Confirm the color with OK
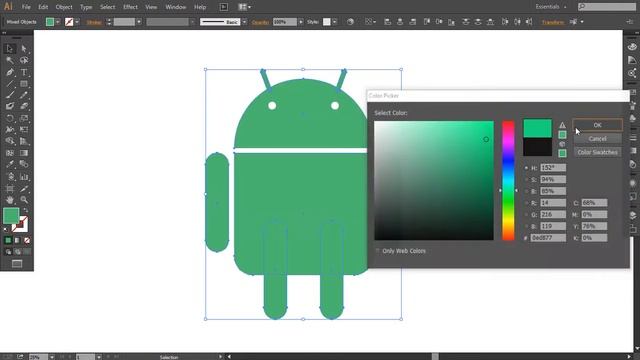 (x=598, y=125)
